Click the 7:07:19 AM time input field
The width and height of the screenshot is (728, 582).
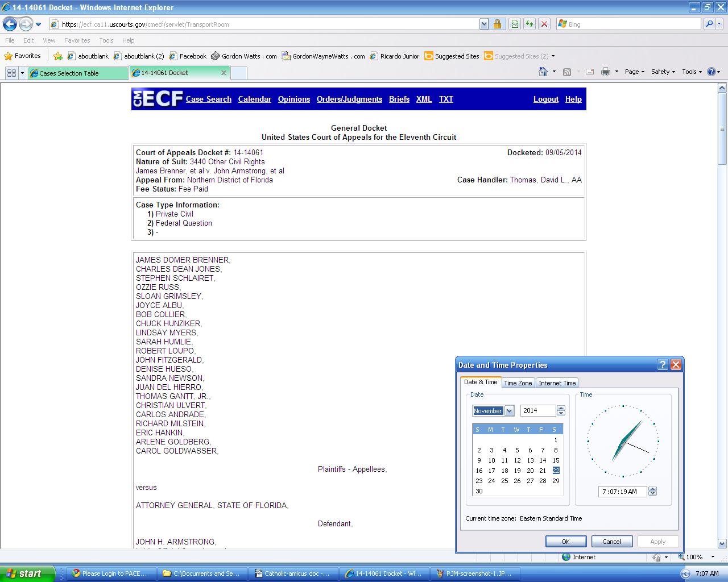click(622, 491)
